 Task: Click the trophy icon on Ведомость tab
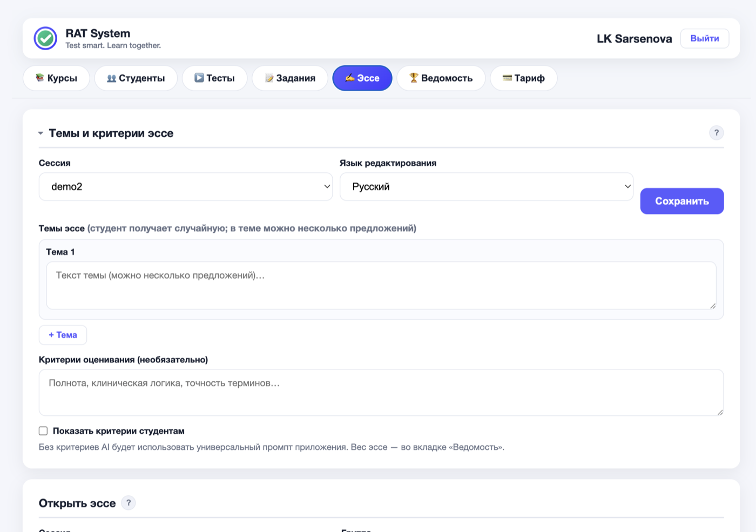coord(414,78)
